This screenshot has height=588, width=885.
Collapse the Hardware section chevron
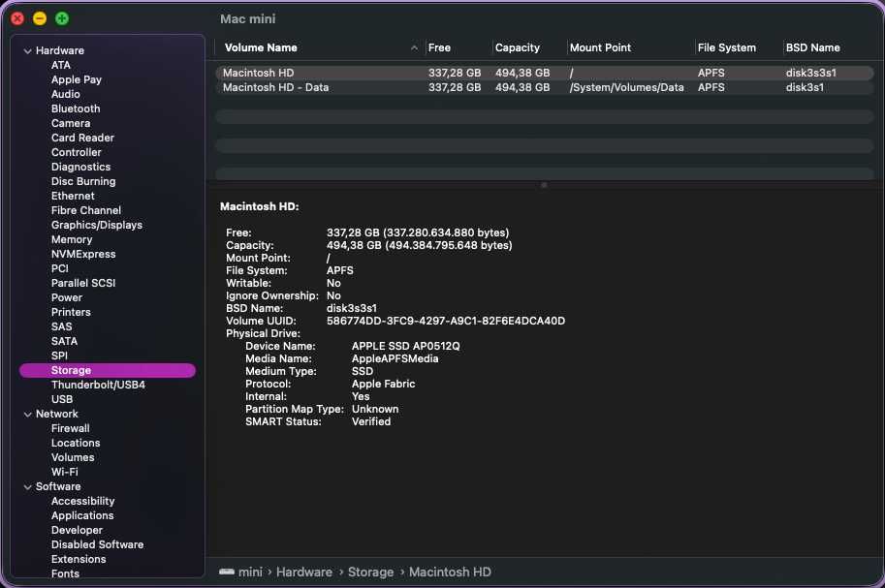[27, 50]
